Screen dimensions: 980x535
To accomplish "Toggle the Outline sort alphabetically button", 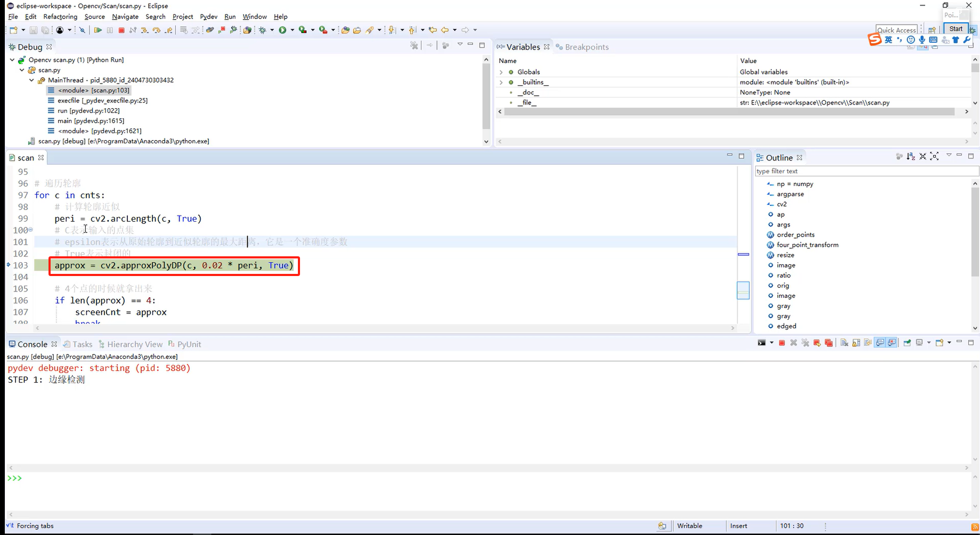I will pos(911,156).
